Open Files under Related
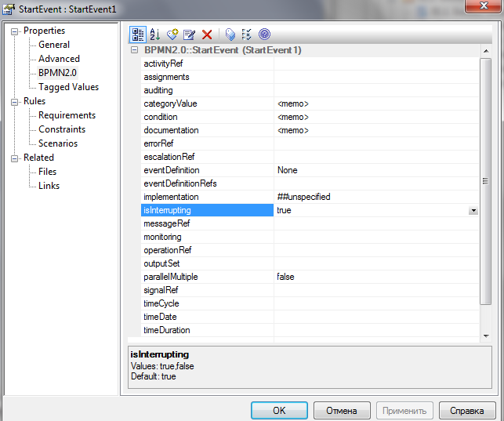 pos(47,172)
